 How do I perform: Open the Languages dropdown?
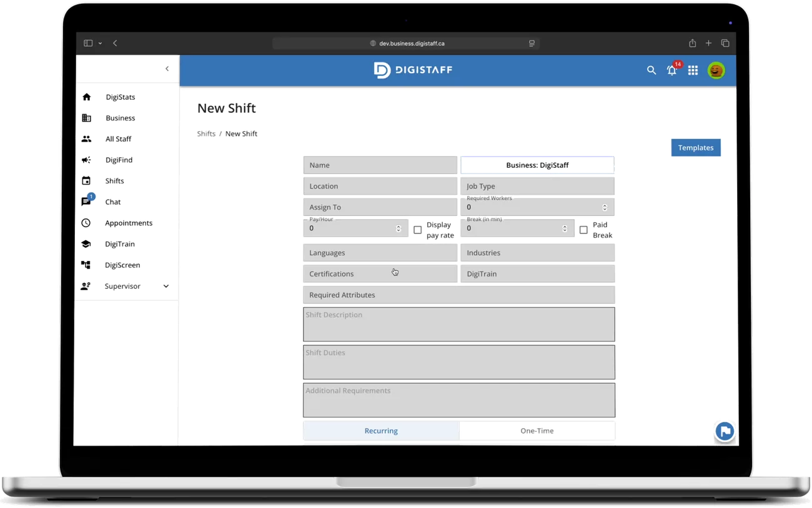click(x=380, y=253)
